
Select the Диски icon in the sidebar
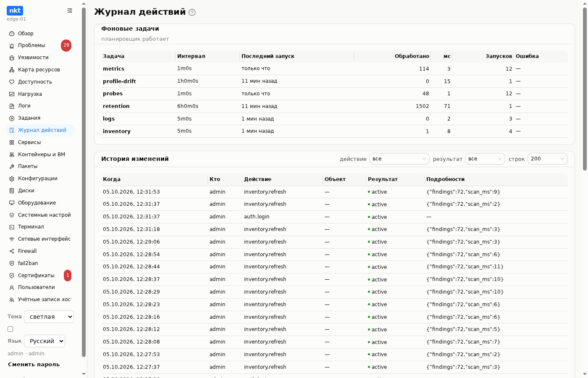12,191
